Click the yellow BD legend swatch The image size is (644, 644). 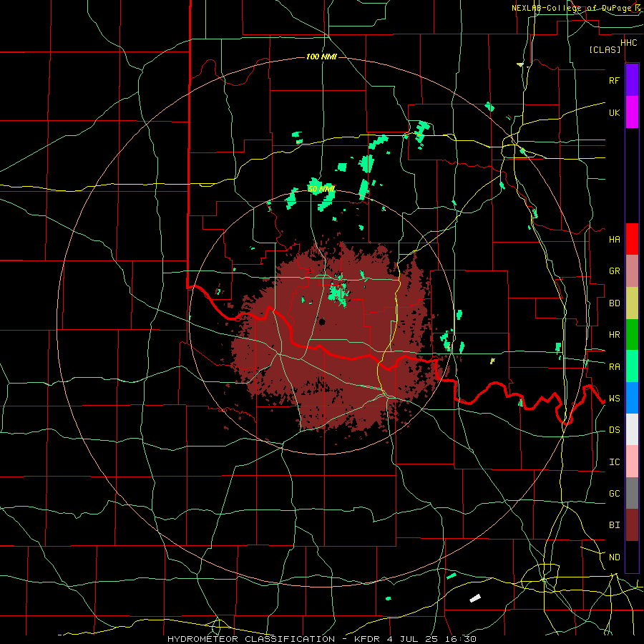pyautogui.click(x=632, y=303)
